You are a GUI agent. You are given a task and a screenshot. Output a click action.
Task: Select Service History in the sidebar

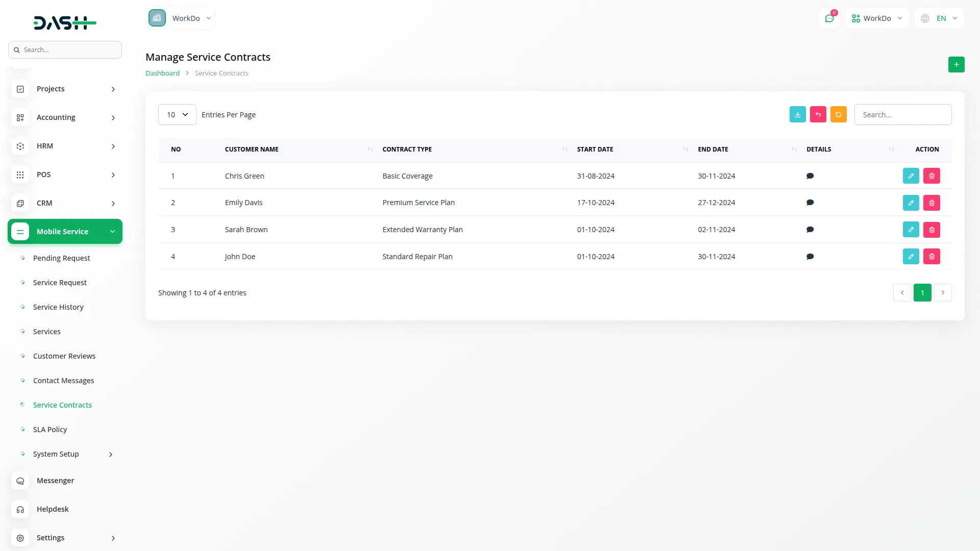[x=58, y=307]
